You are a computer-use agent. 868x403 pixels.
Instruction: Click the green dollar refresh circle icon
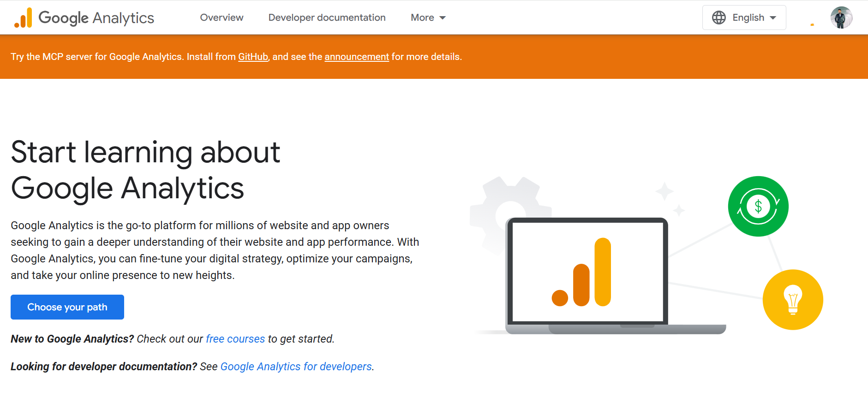[x=758, y=206]
